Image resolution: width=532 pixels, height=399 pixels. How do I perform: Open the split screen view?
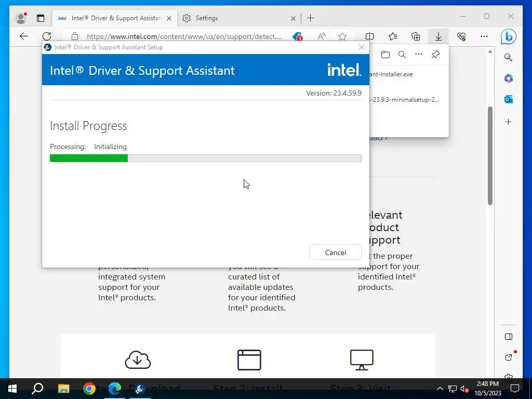369,36
